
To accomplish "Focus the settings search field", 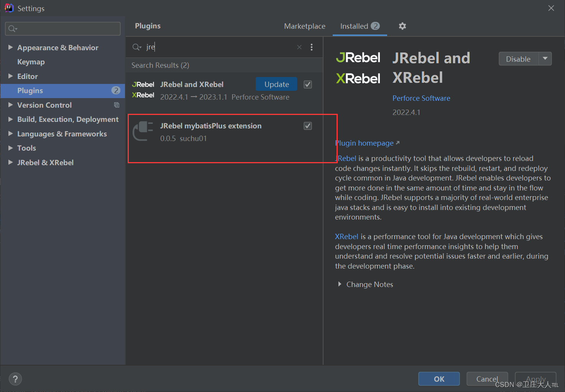I will pos(63,29).
